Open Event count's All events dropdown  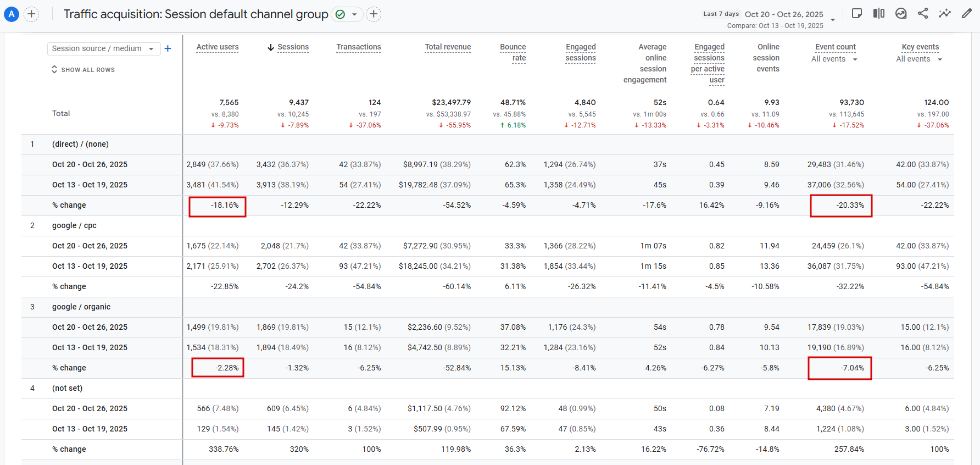click(834, 59)
